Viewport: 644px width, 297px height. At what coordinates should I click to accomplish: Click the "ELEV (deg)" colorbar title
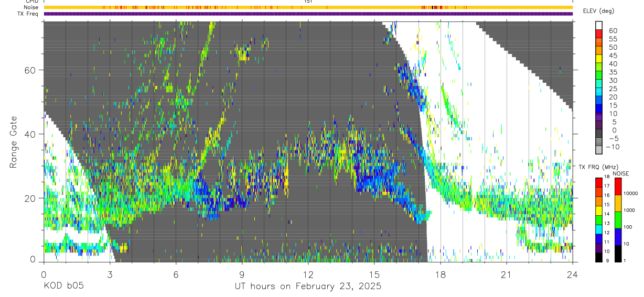[598, 11]
